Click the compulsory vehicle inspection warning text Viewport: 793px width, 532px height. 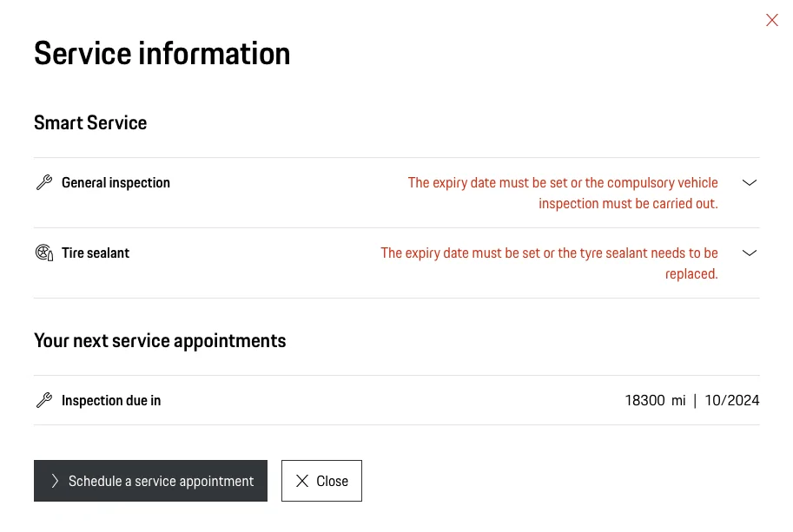[x=563, y=193]
